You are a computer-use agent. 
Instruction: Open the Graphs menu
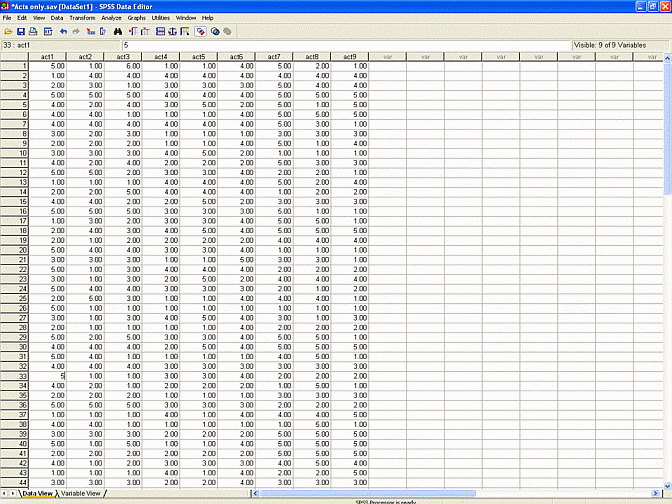(136, 18)
